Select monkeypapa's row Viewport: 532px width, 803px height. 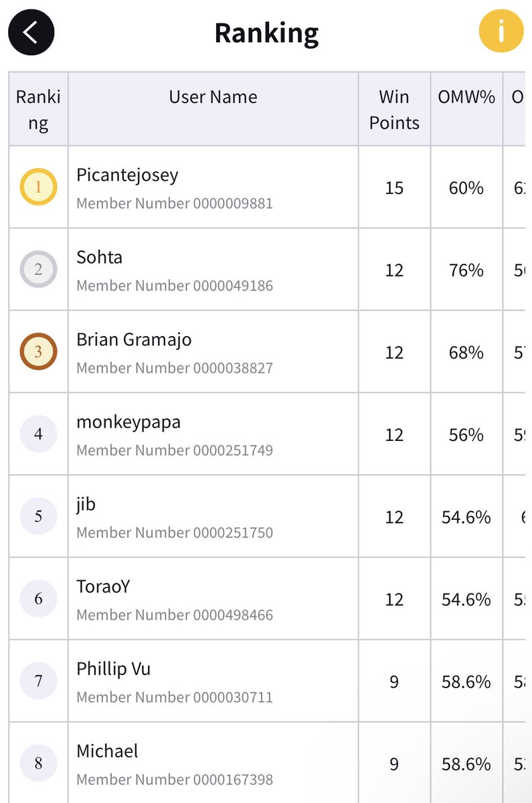(266, 434)
